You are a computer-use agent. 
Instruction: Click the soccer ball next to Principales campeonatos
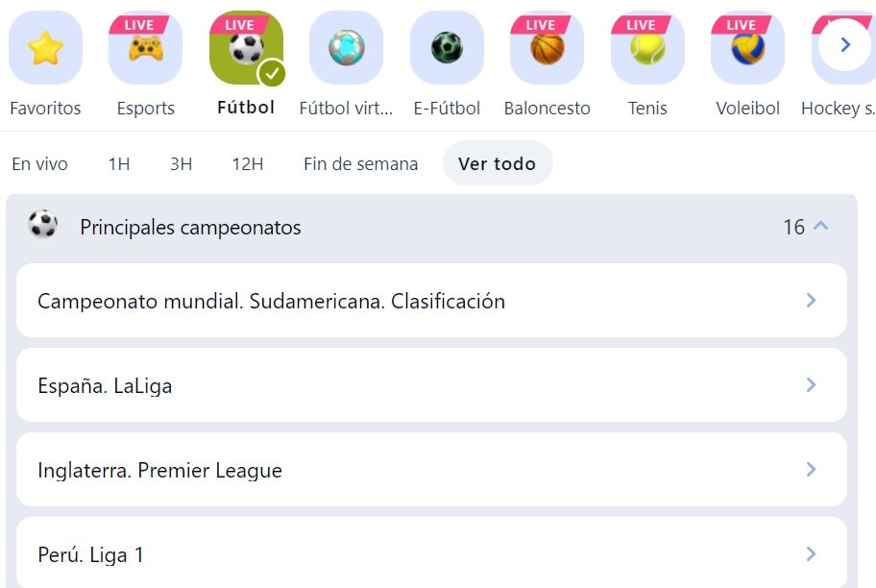click(44, 227)
